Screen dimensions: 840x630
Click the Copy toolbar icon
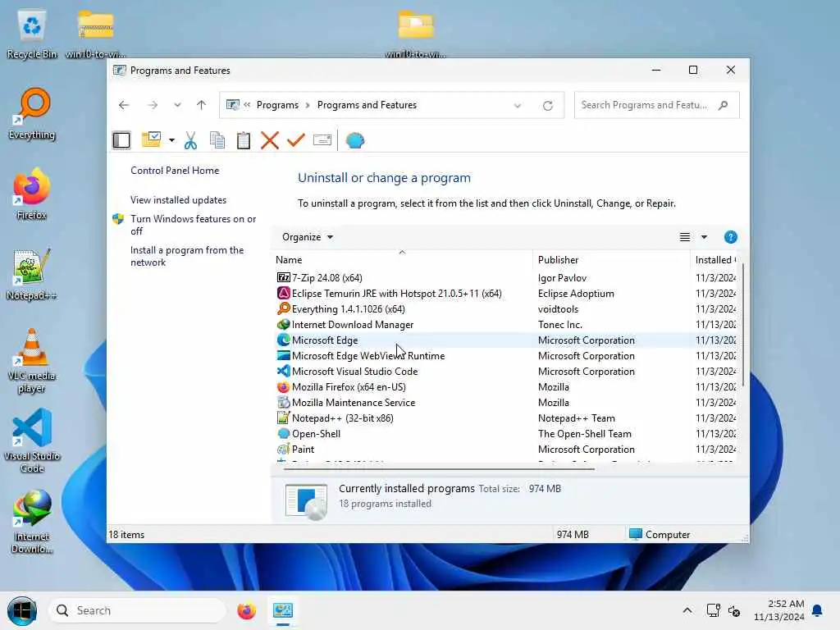click(x=217, y=140)
